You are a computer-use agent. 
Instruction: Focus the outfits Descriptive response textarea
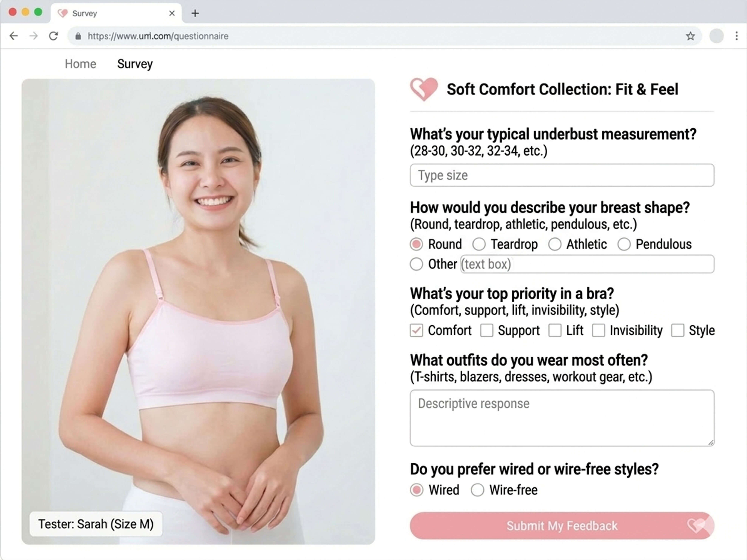pos(562,418)
